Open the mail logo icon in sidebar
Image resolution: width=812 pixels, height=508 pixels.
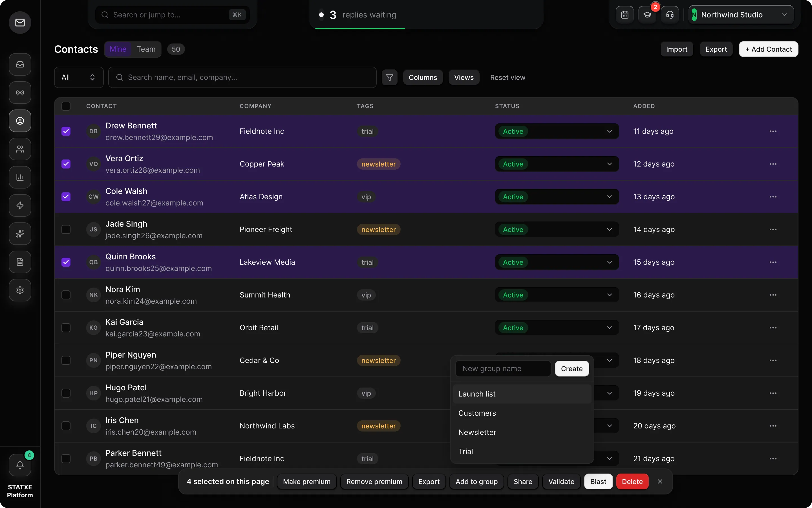[20, 23]
